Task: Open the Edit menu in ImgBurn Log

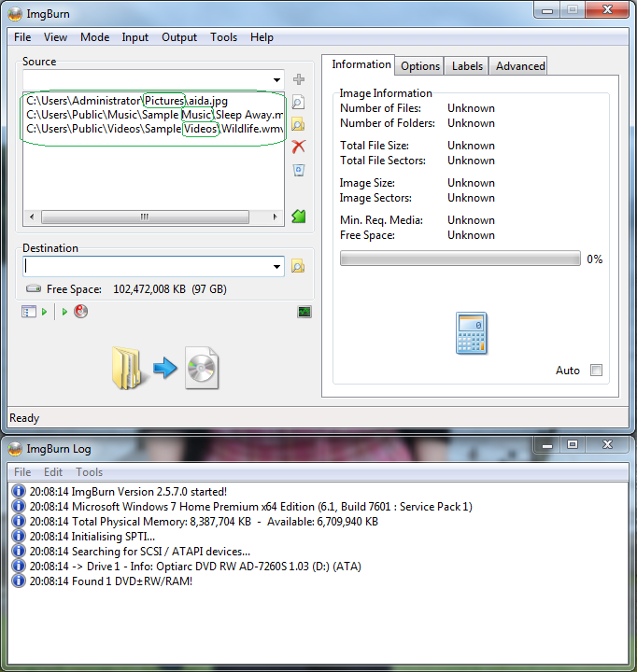Action: 53,472
